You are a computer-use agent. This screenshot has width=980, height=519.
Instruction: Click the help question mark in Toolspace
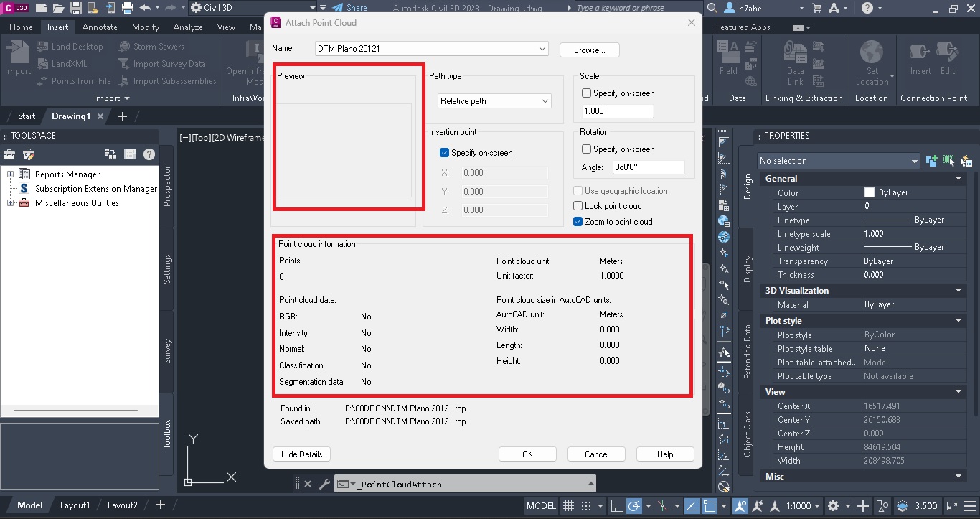click(149, 154)
